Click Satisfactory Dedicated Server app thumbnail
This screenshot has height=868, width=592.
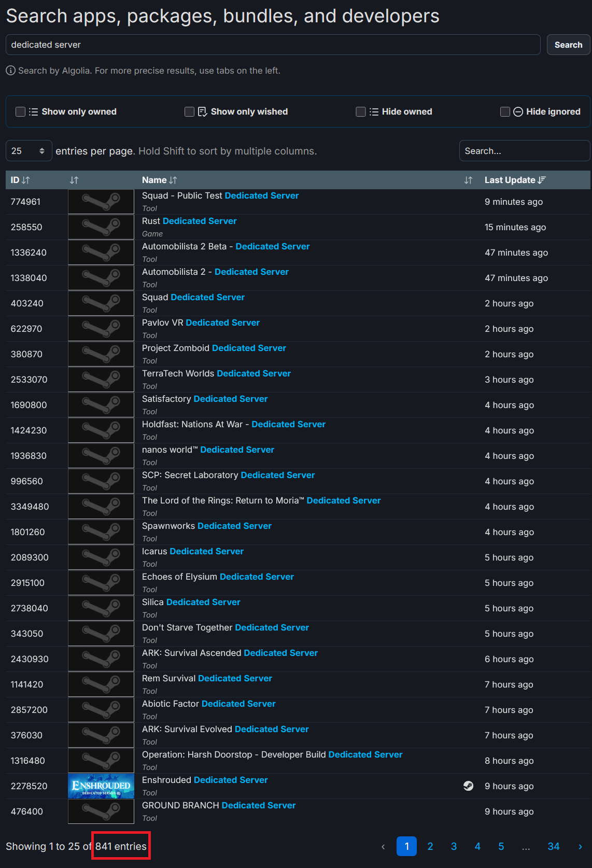(x=101, y=405)
